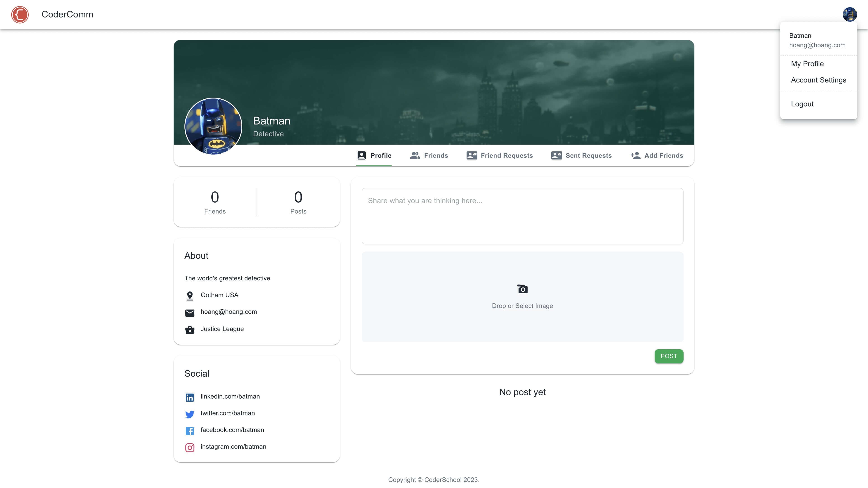Open Account Settings from the menu

818,80
